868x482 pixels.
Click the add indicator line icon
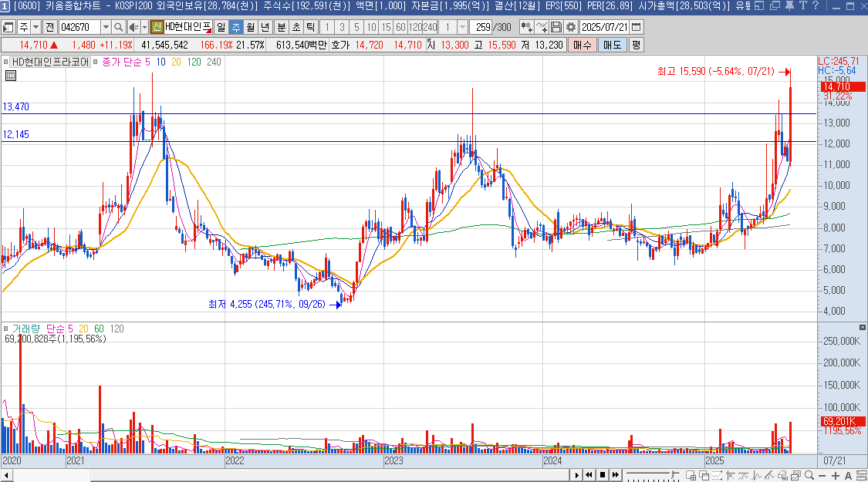pos(542,27)
